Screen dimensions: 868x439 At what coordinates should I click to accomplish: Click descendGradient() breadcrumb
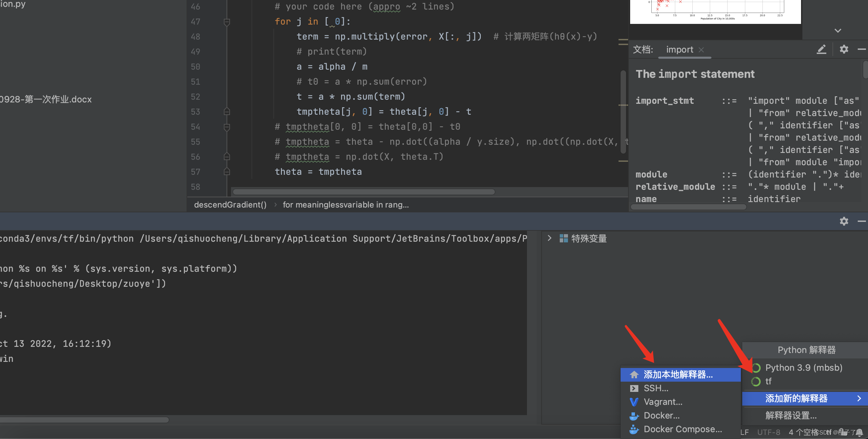pos(230,205)
